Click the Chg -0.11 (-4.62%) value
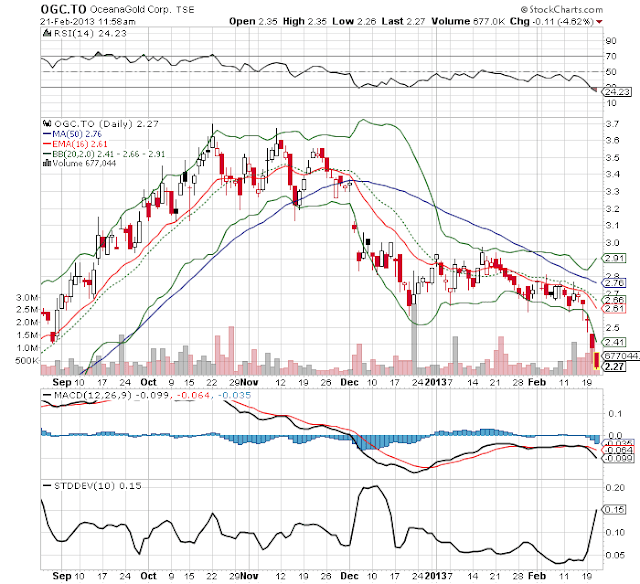Image resolution: width=640 pixels, height=584 pixels. click(551, 21)
